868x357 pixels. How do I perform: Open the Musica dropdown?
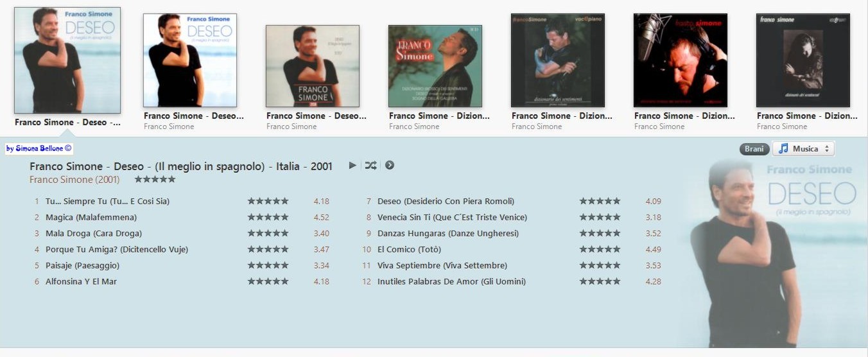[x=803, y=148]
